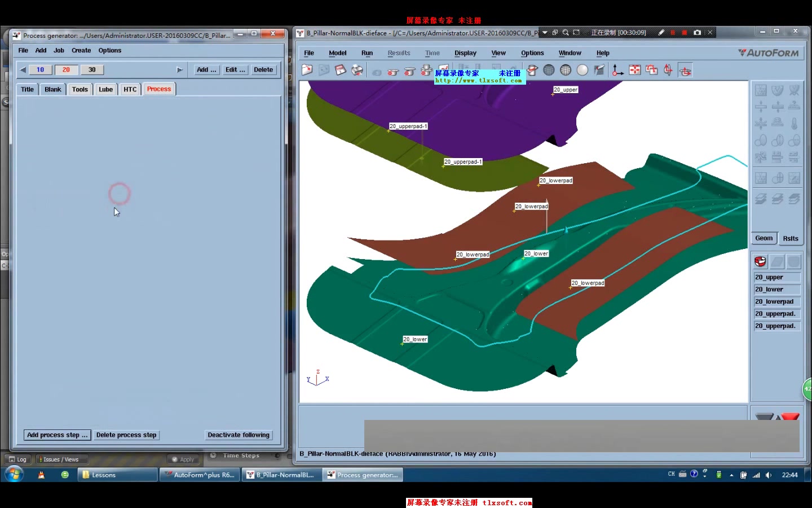Expand the system tray hidden icons
The height and width of the screenshot is (508, 812).
point(731,475)
